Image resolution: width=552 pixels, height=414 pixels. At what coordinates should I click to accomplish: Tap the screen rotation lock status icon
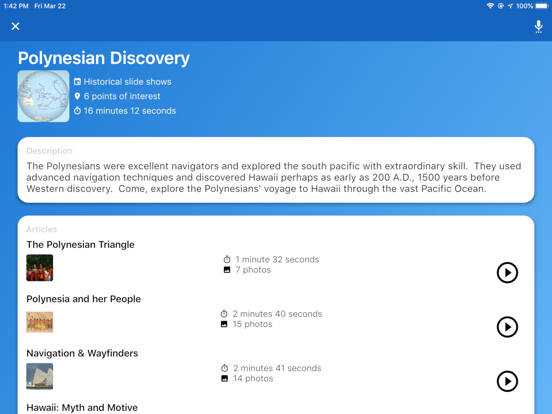pyautogui.click(x=501, y=6)
